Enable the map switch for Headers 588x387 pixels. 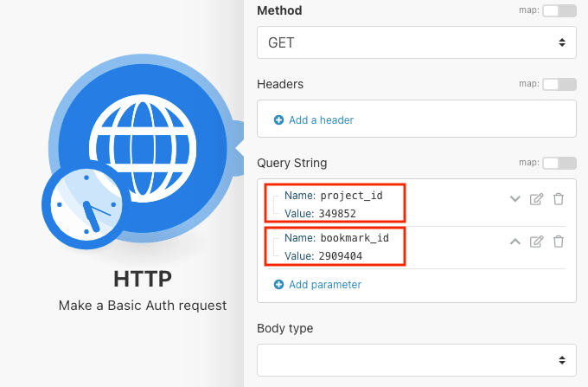pos(559,84)
